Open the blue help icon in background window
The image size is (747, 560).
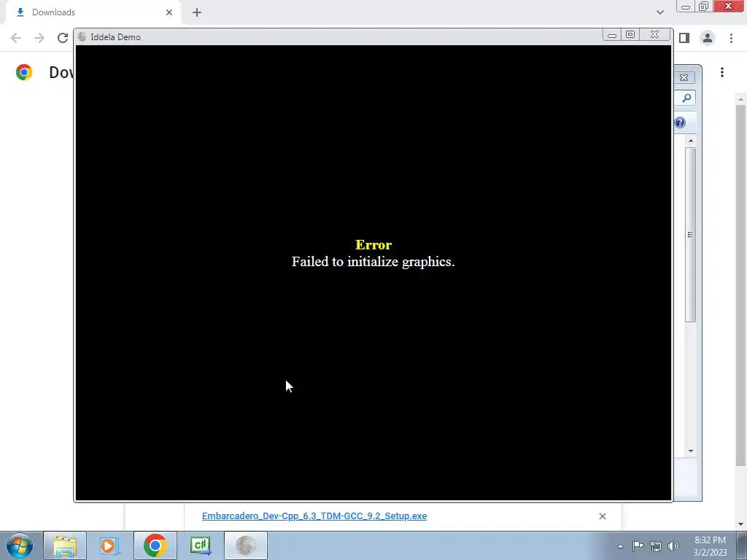[680, 122]
